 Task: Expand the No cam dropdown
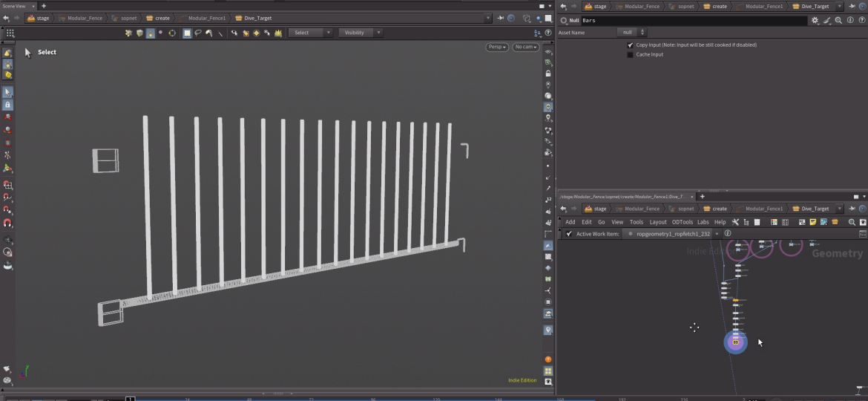[x=526, y=47]
